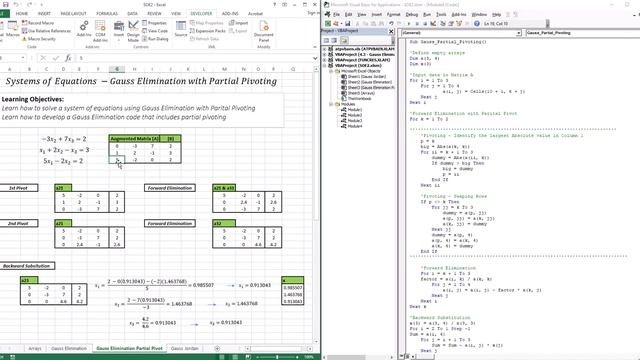This screenshot has width=640, height=360.
Task: Switch to the HOME ribbon tab
Action: [x=22, y=13]
